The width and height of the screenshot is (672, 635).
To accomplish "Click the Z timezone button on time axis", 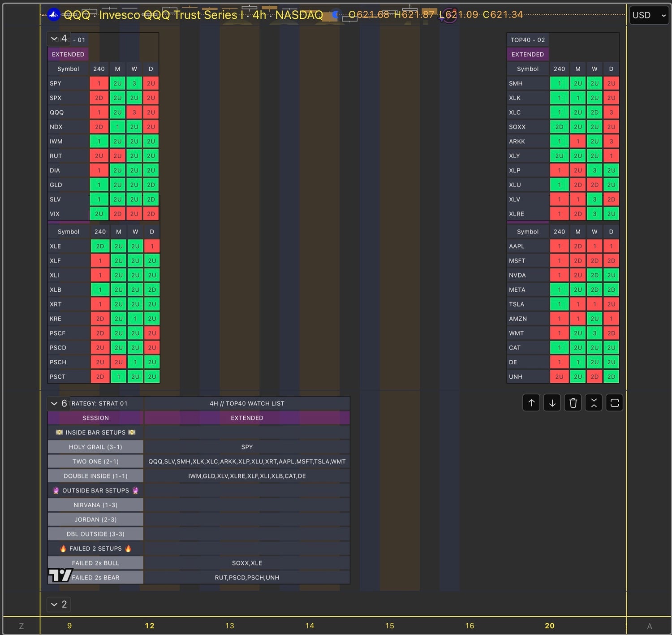I will [x=21, y=626].
